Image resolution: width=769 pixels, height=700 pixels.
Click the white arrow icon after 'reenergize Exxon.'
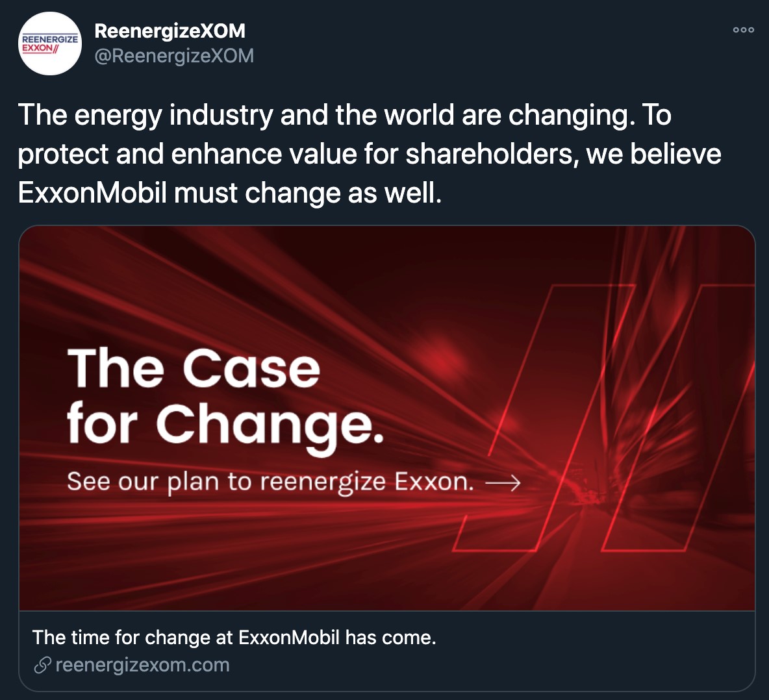(x=503, y=482)
